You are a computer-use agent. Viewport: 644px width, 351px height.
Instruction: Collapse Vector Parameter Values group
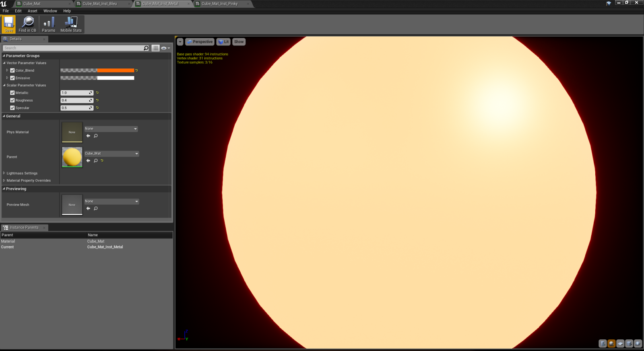pos(4,63)
